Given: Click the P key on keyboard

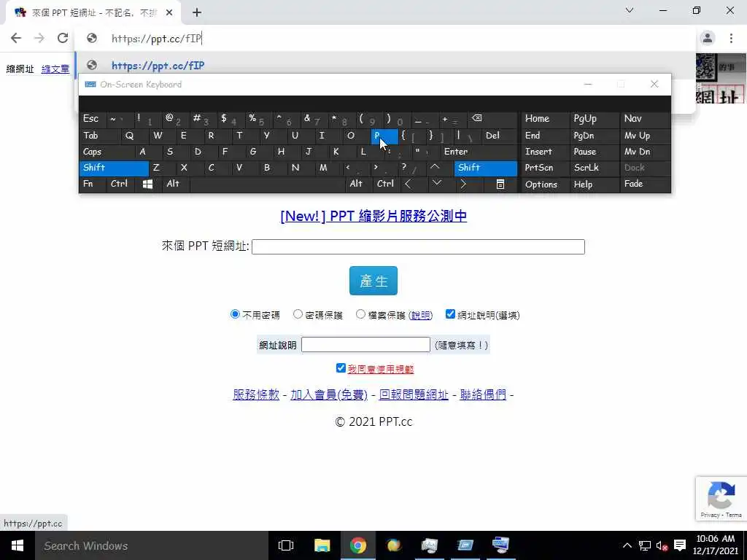Looking at the screenshot, I should coord(384,136).
